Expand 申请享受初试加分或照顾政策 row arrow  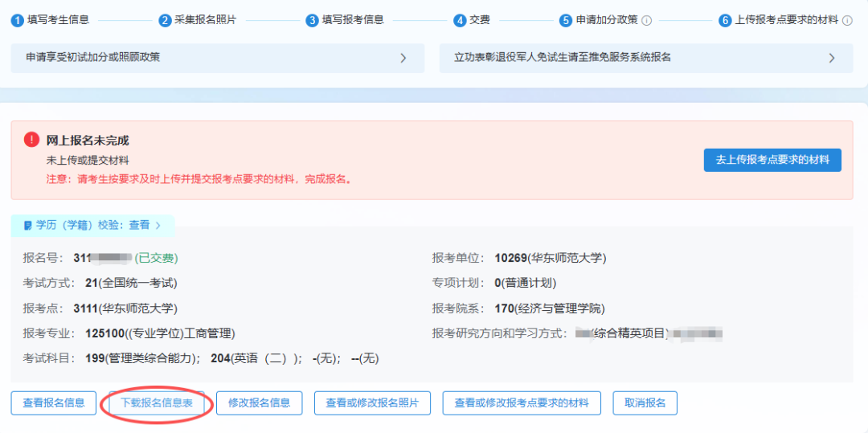tap(403, 58)
